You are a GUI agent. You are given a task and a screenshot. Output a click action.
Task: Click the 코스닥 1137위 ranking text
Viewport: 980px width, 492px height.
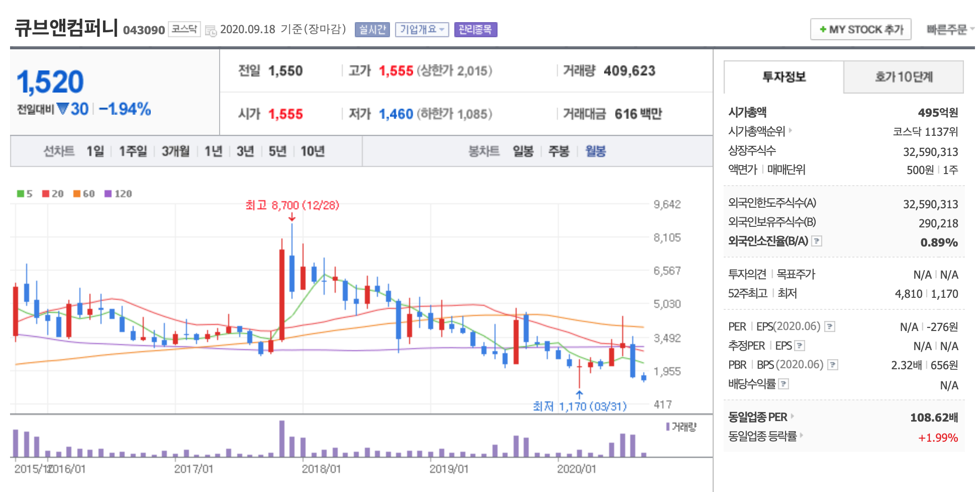tap(925, 132)
